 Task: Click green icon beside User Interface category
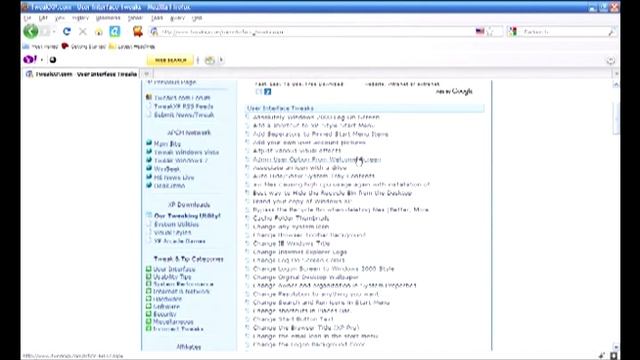149,269
